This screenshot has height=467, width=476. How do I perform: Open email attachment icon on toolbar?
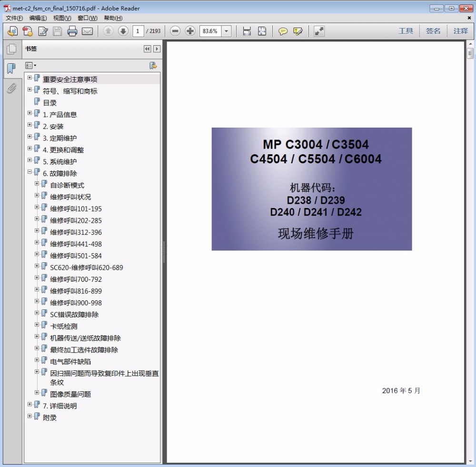coord(88,31)
